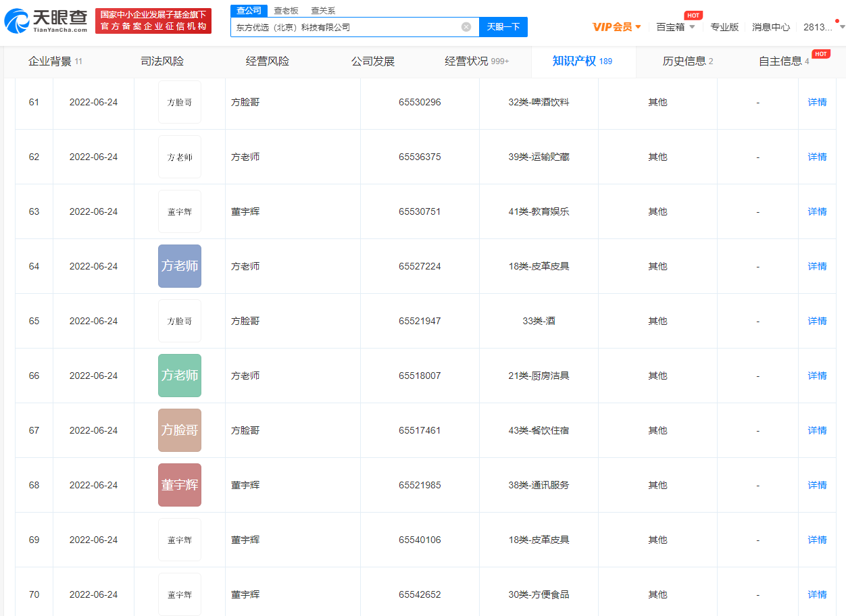
Task: Select the 查老板 search mode tab
Action: point(286,11)
